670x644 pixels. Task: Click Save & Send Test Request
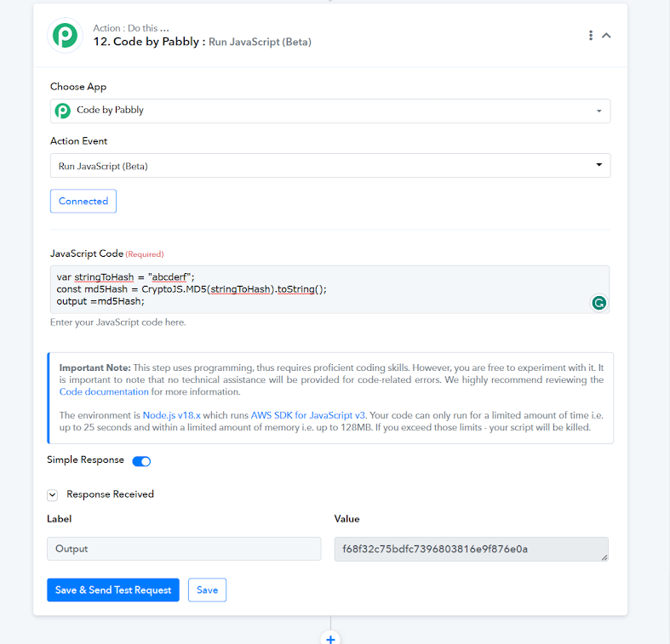click(113, 590)
